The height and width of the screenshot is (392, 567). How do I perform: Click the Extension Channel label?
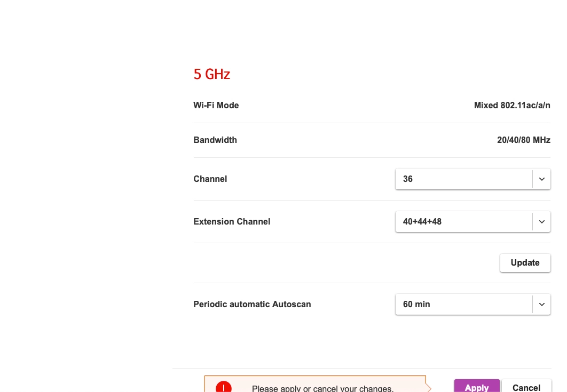pyautogui.click(x=232, y=222)
